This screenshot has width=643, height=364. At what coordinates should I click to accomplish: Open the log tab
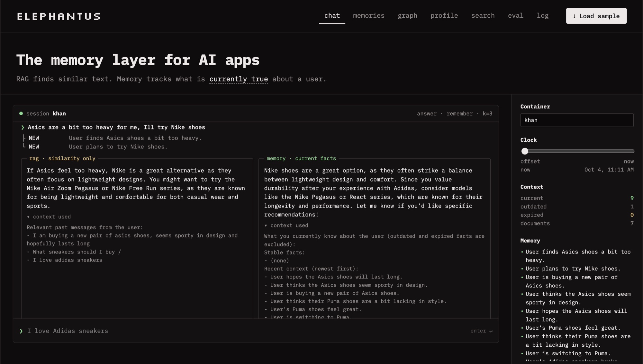542,15
